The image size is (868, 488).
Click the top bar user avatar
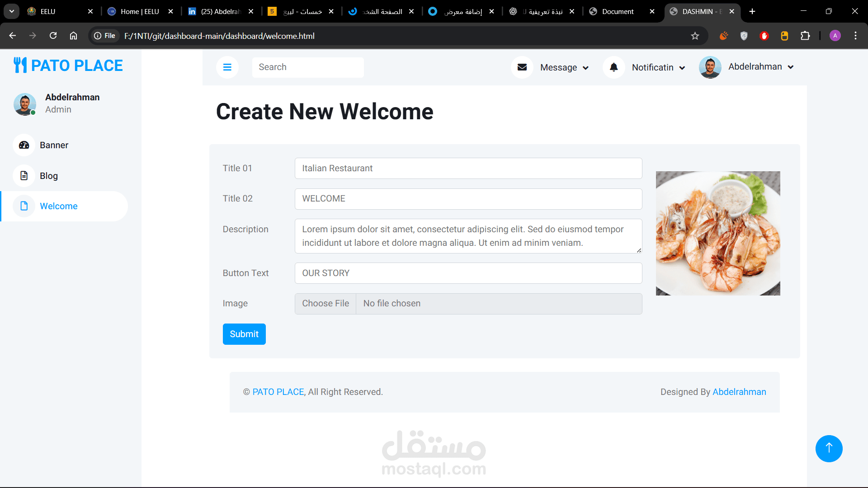point(710,67)
